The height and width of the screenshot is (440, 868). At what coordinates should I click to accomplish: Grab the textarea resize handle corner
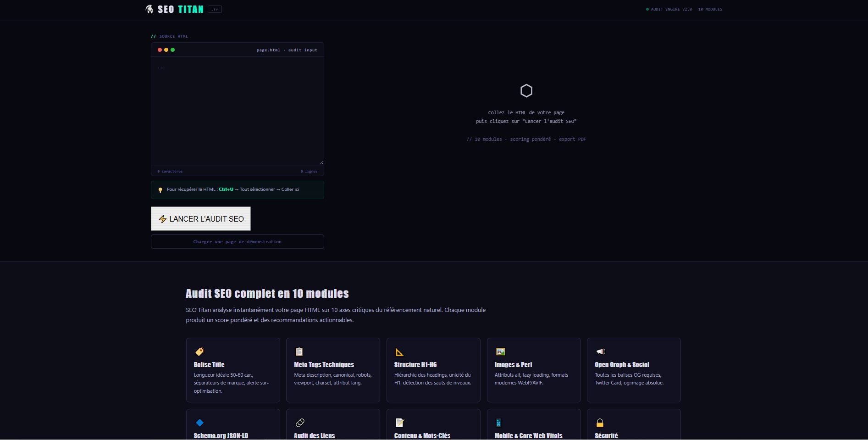coord(321,162)
